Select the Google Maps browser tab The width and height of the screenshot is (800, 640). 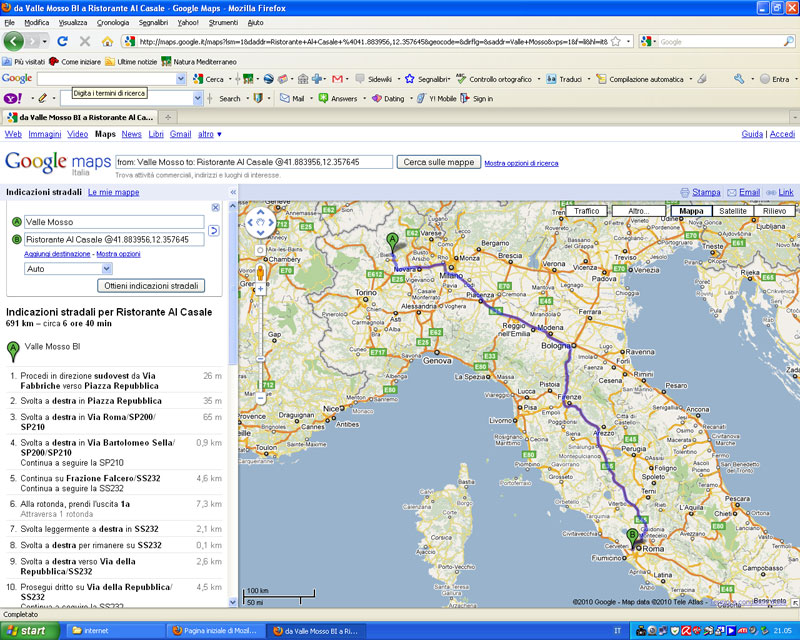coord(80,117)
